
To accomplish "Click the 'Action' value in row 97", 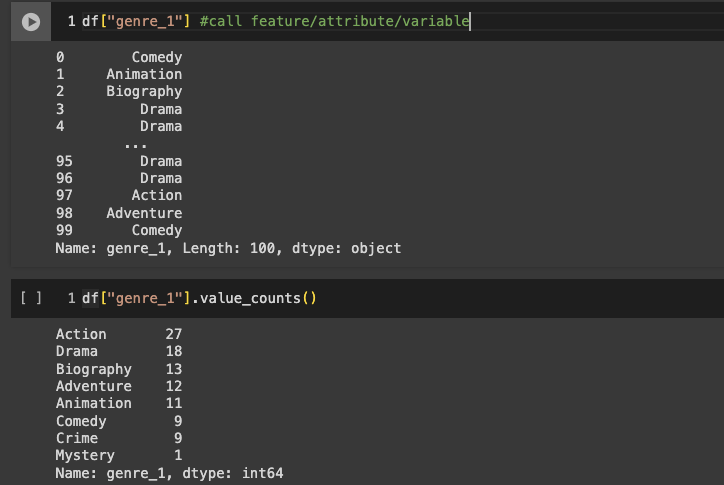I will [157, 195].
